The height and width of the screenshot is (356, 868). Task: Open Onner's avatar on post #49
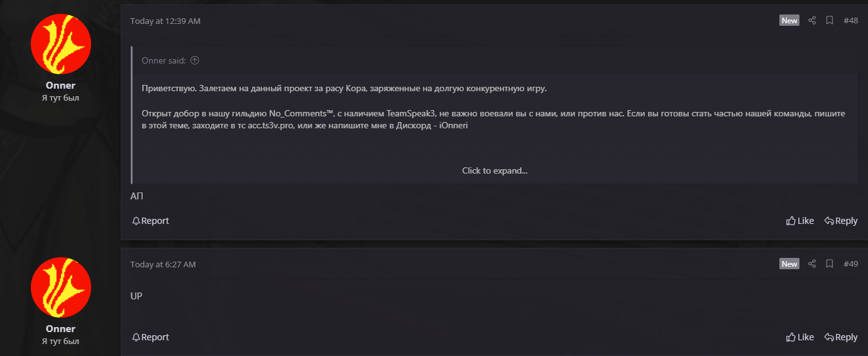[61, 287]
